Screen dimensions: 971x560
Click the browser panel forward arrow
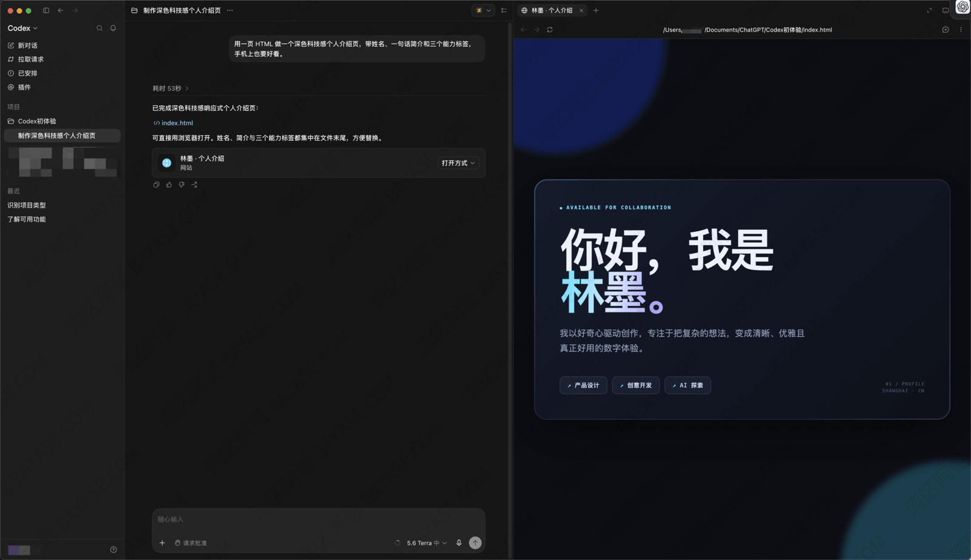[x=536, y=30]
